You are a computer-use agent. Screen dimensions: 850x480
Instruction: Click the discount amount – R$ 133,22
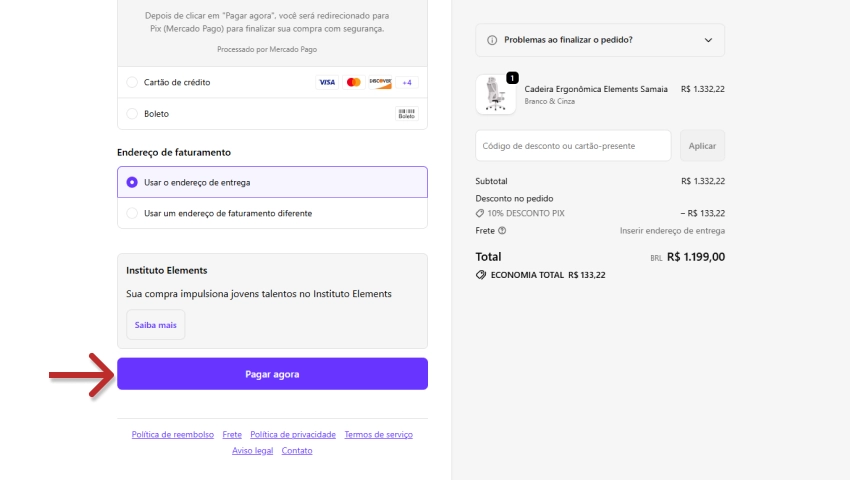pos(703,213)
